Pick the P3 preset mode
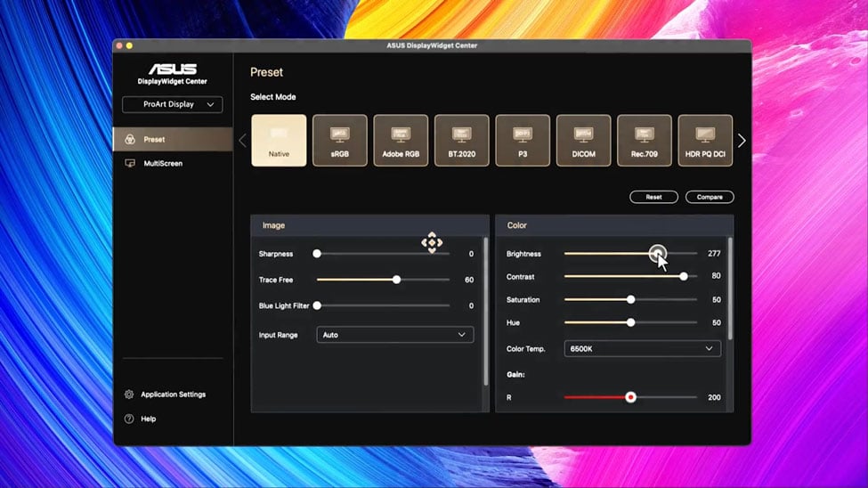This screenshot has width=868, height=488. (x=523, y=140)
